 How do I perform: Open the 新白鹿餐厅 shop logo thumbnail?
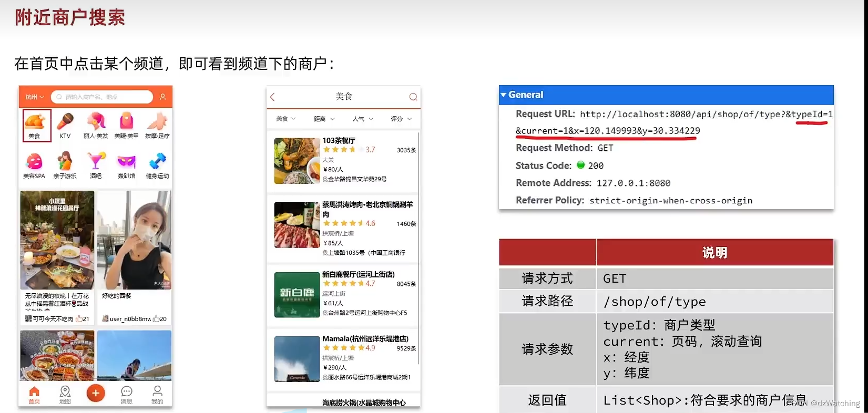[x=297, y=295]
